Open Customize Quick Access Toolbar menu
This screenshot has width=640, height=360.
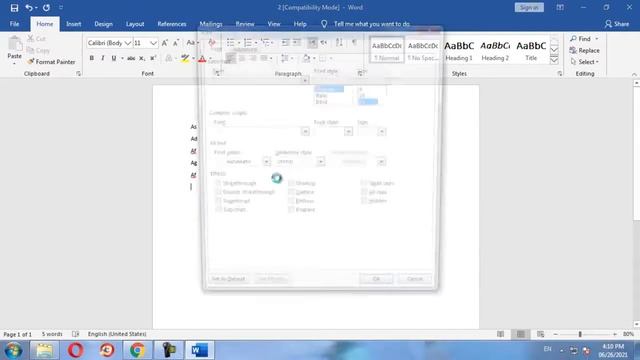click(x=61, y=8)
